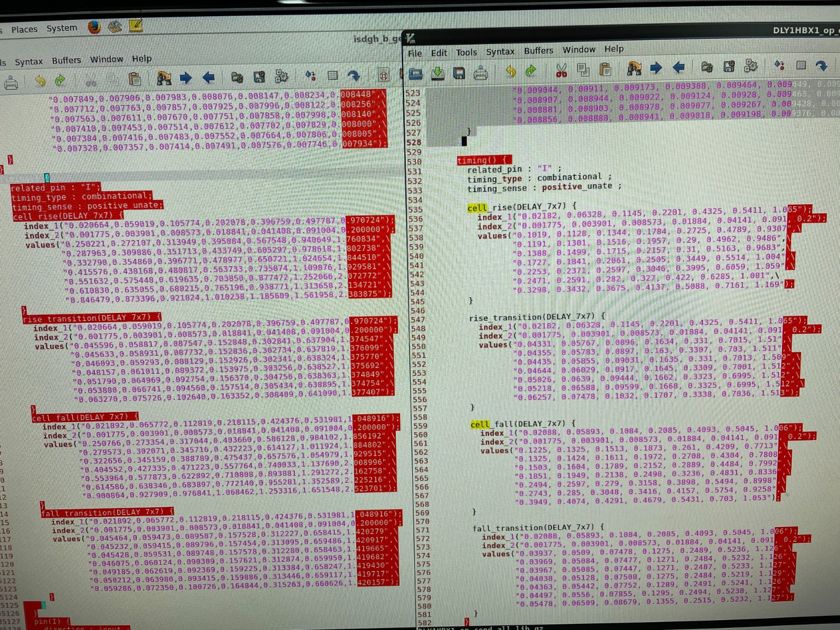Open the File menu in right Vim window
The height and width of the screenshot is (630, 840).
pos(415,53)
